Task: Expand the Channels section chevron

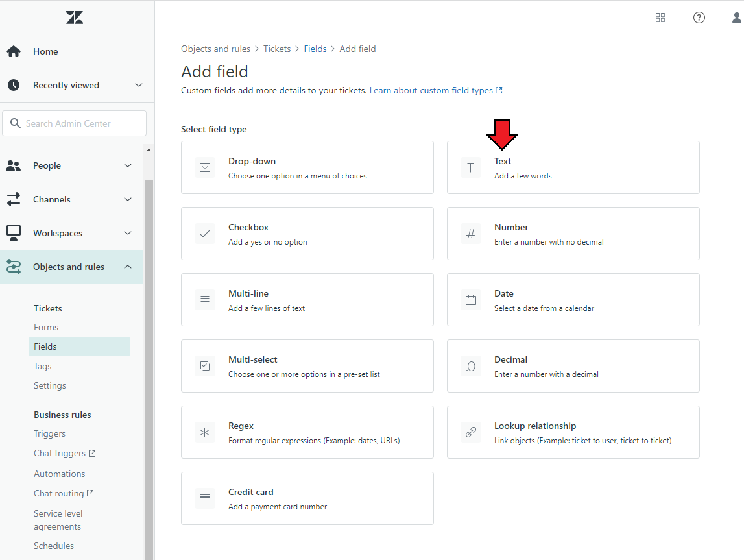Action: tap(128, 199)
